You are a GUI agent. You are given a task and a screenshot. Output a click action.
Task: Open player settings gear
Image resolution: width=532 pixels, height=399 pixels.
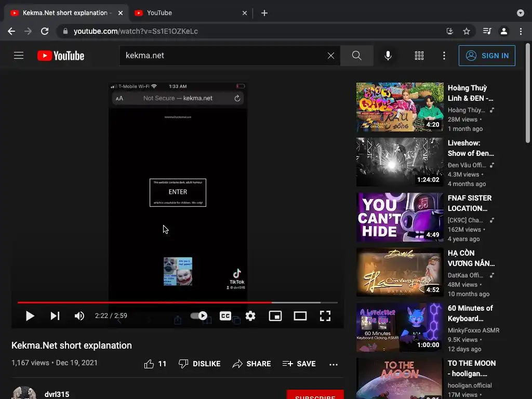[250, 316]
